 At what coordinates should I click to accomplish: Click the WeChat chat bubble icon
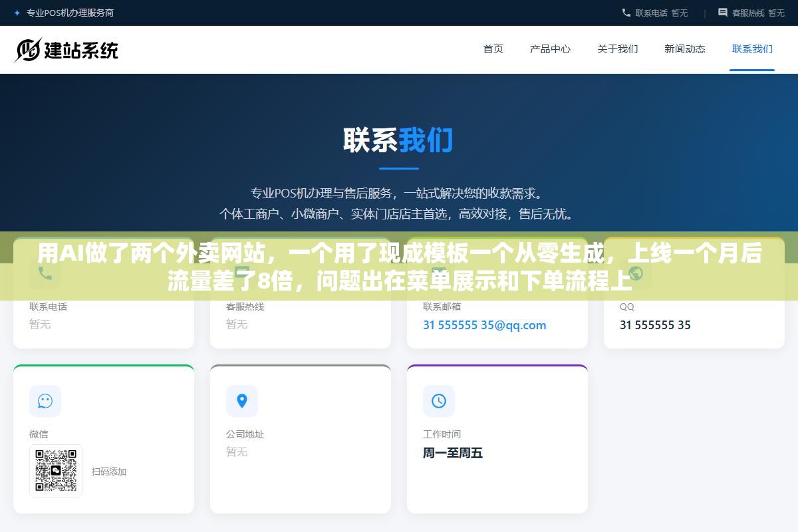coord(45,401)
